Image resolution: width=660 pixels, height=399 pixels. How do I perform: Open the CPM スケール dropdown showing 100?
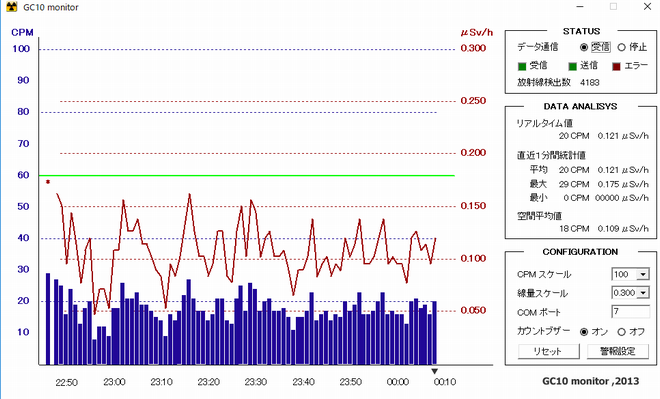[x=630, y=274]
